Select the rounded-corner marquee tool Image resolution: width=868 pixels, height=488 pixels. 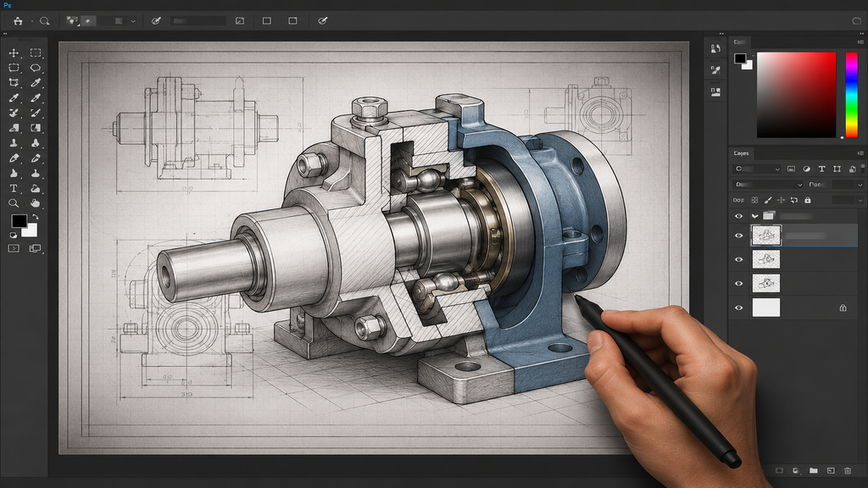click(x=14, y=68)
